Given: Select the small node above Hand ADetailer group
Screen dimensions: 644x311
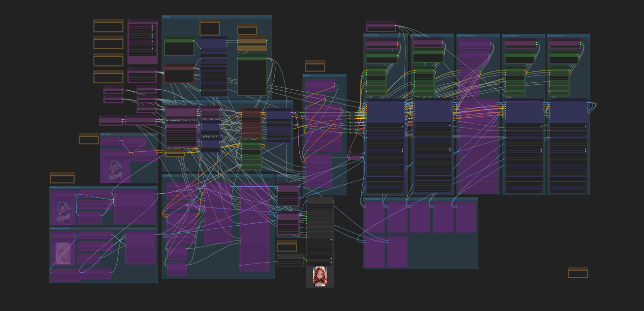Looking at the screenshot, I should [x=381, y=27].
